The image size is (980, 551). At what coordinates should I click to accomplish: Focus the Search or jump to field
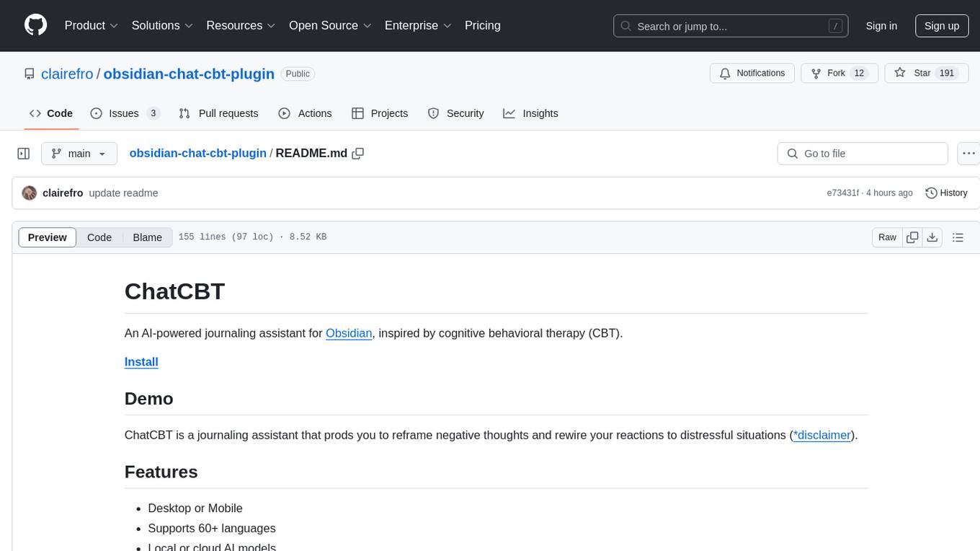(731, 26)
